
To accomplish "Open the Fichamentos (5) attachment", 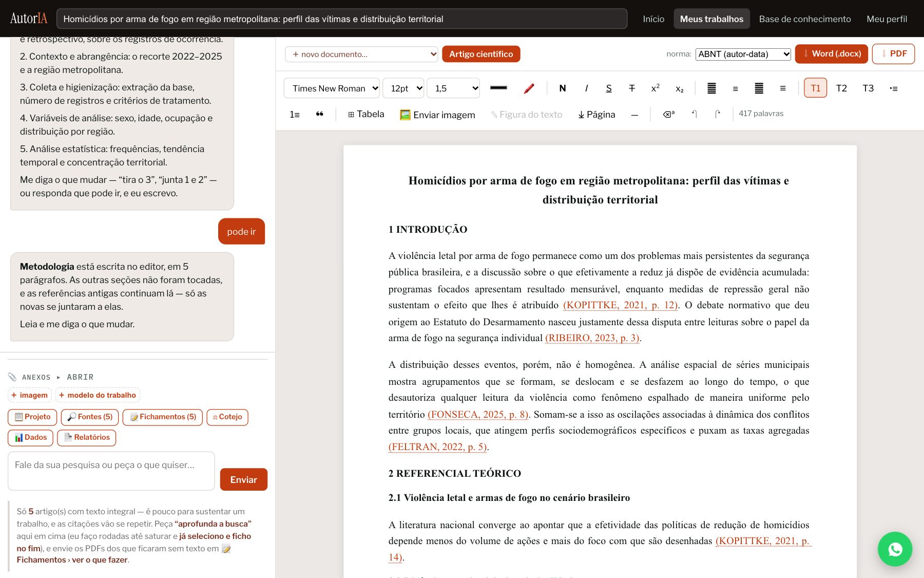I will (163, 417).
